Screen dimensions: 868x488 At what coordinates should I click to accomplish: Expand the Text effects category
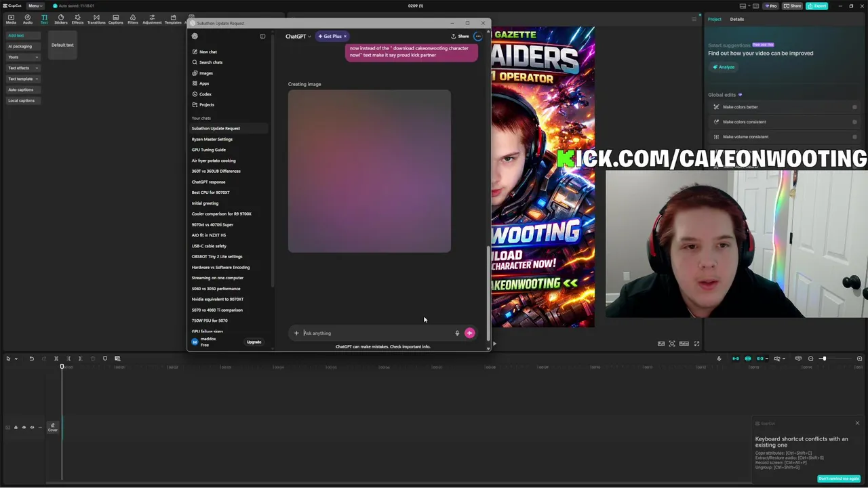click(22, 68)
